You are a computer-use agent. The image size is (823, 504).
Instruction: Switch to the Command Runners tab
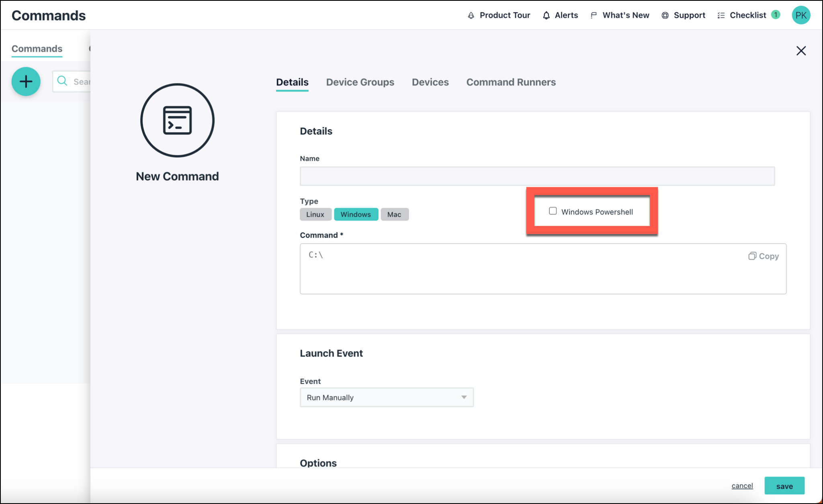coord(511,82)
